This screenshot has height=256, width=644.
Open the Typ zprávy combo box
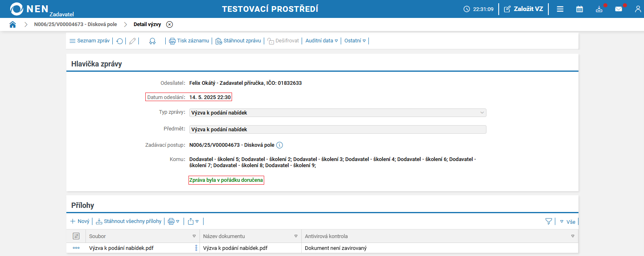click(338, 113)
